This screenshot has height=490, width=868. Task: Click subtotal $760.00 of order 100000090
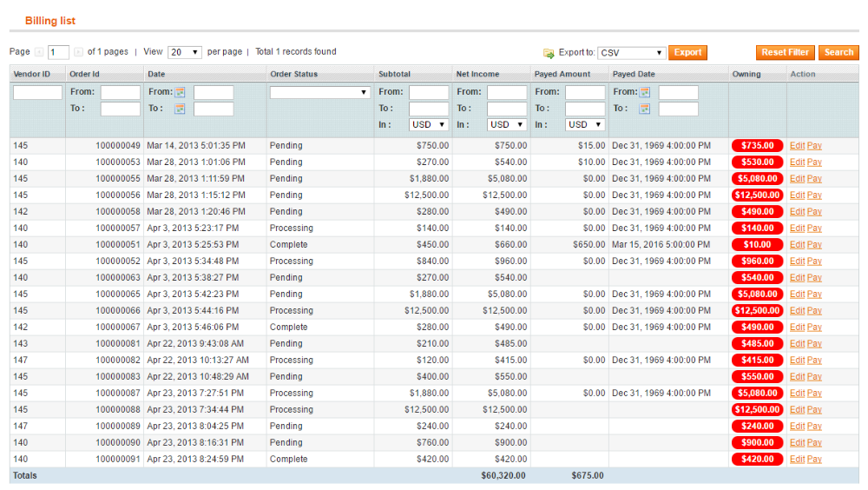click(432, 442)
